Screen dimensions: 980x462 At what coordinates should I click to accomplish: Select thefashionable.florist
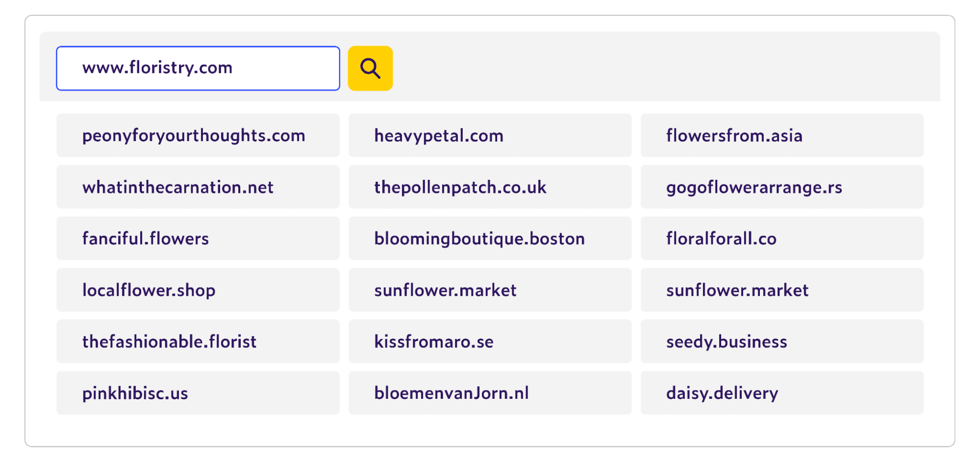click(198, 341)
